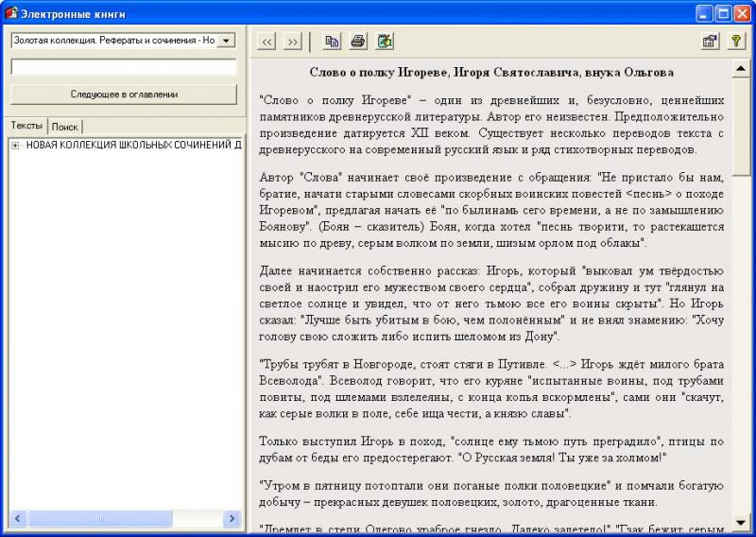The width and height of the screenshot is (756, 537).
Task: Click the copy text toolbar icon
Action: (332, 42)
